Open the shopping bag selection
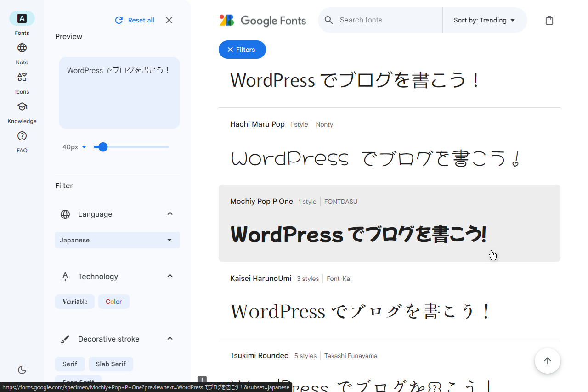Screen dimensions: 588x392 [549, 20]
